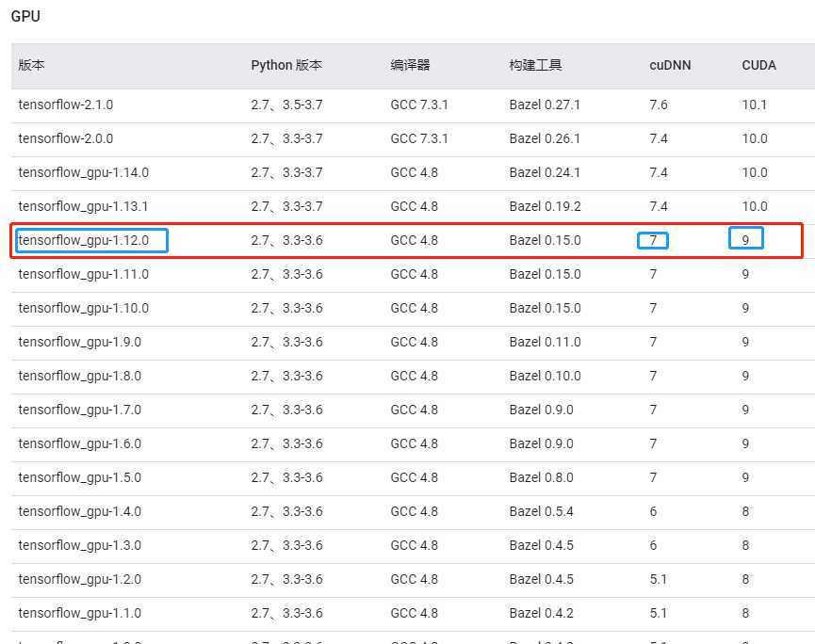Click the CUDA column header
Viewport: 815px width, 644px height.
758,66
